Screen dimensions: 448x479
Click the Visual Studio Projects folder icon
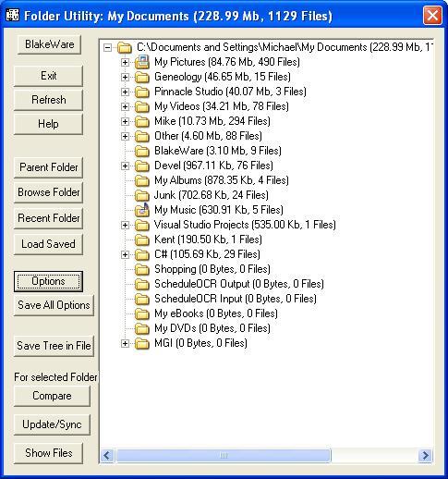[x=142, y=225]
